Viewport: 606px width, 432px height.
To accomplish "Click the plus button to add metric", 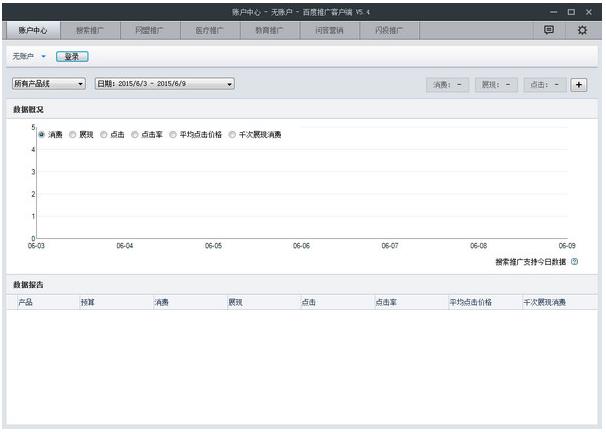I will (x=579, y=85).
